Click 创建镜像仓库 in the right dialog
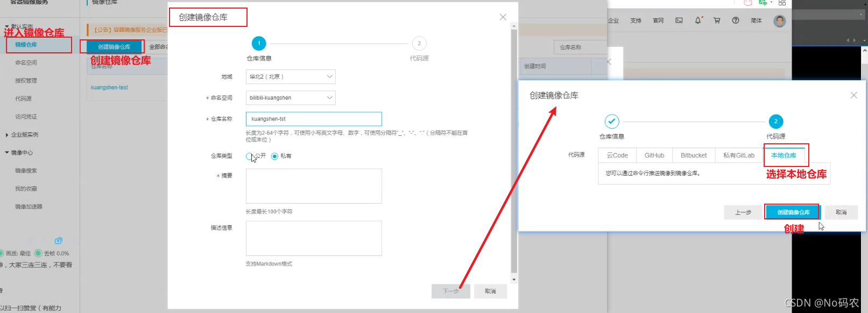 pyautogui.click(x=793, y=212)
